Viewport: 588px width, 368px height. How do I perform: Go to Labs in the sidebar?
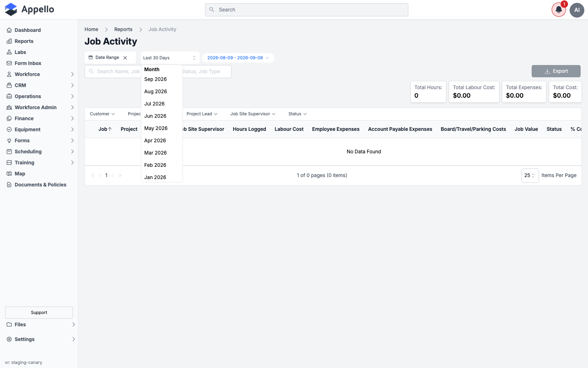point(20,52)
